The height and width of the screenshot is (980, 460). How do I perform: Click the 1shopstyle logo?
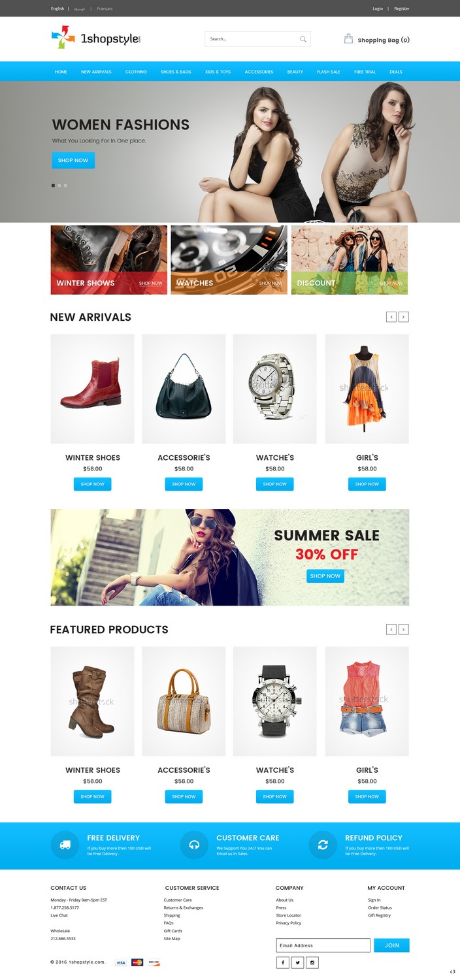click(x=96, y=39)
